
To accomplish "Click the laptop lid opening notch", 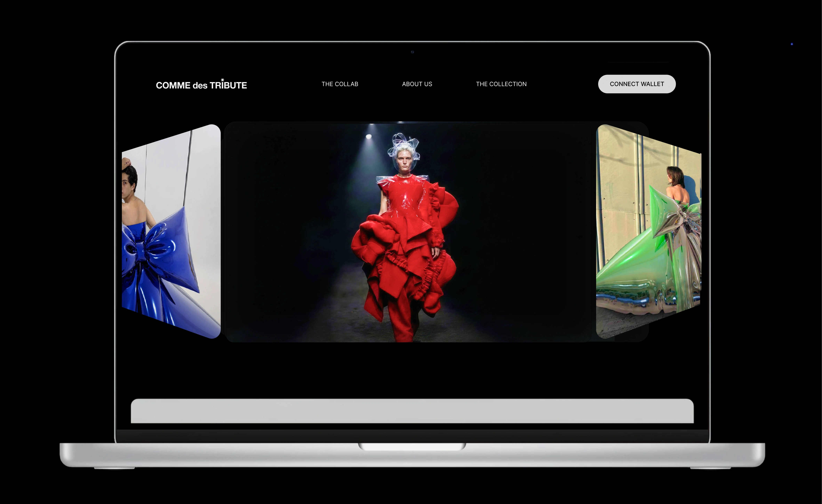I will pyautogui.click(x=412, y=447).
